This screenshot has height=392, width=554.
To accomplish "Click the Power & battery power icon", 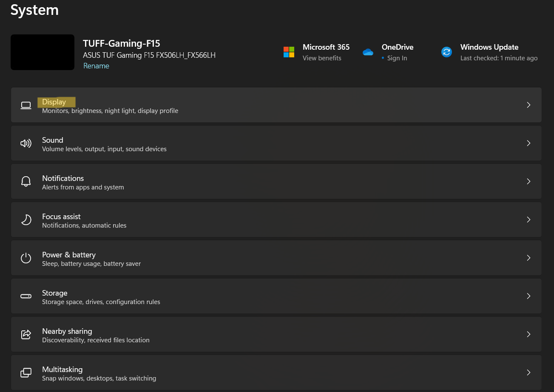I will click(26, 258).
